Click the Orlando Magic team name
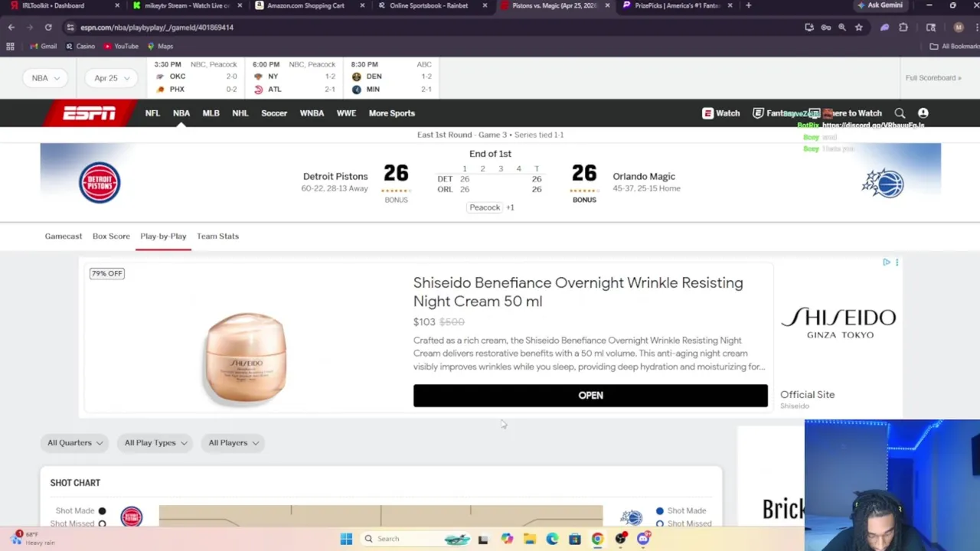Image resolution: width=980 pixels, height=551 pixels. pyautogui.click(x=644, y=177)
